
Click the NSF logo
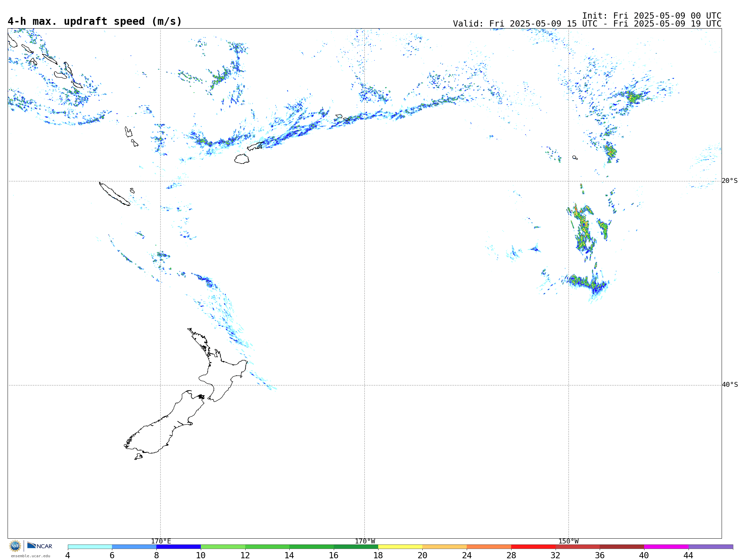15,546
